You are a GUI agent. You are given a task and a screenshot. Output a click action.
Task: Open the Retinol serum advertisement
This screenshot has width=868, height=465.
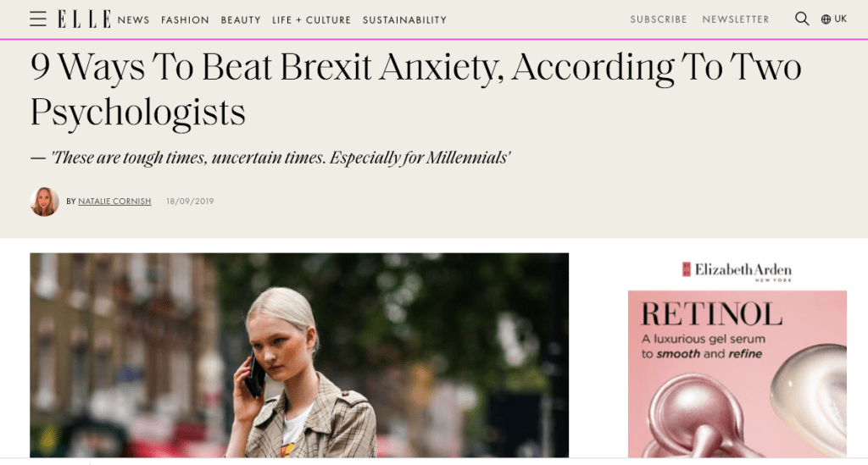pyautogui.click(x=737, y=374)
